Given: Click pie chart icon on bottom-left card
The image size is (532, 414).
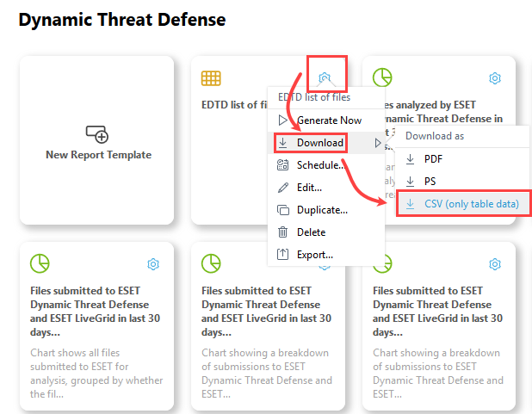Looking at the screenshot, I should click(x=40, y=263).
